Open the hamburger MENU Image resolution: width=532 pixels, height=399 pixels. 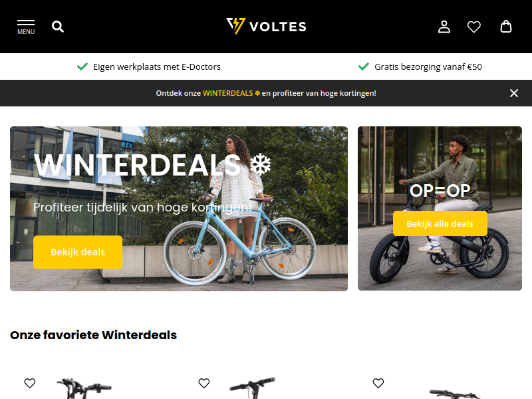point(26,27)
